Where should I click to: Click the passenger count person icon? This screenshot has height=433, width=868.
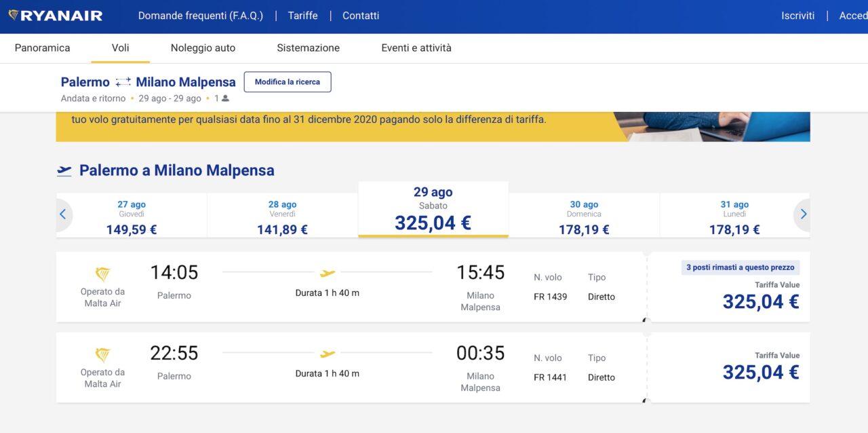coord(225,98)
